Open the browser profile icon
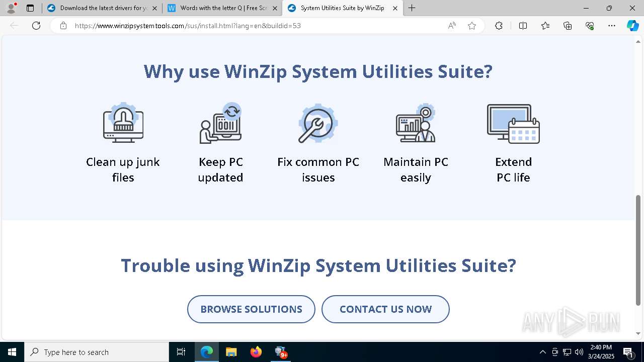Screen dimensions: 644x362 11,8
